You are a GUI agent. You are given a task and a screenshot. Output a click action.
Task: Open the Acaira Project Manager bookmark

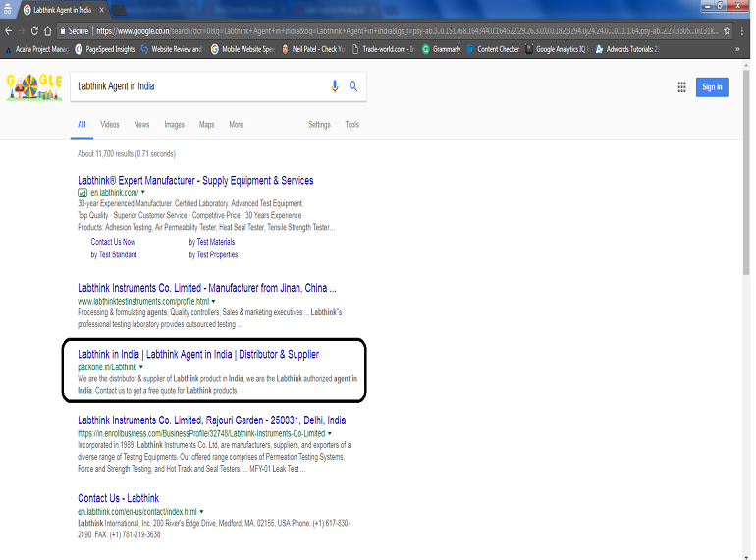tap(37, 49)
